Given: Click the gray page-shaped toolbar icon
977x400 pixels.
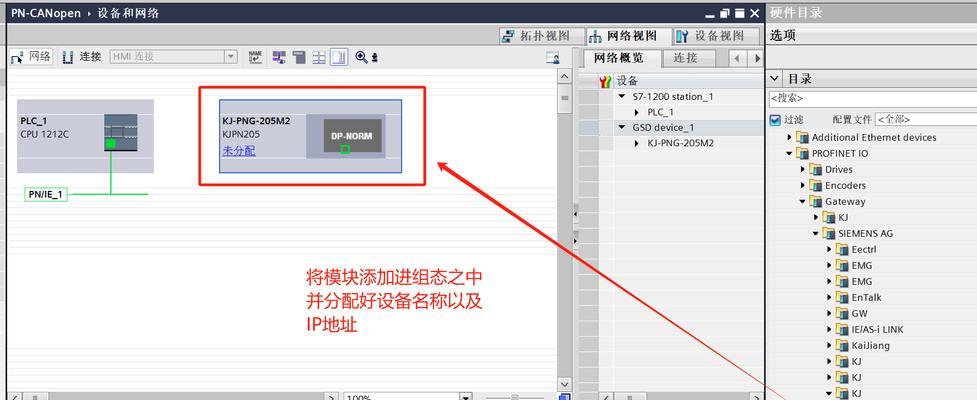Looking at the screenshot, I should coord(300,57).
